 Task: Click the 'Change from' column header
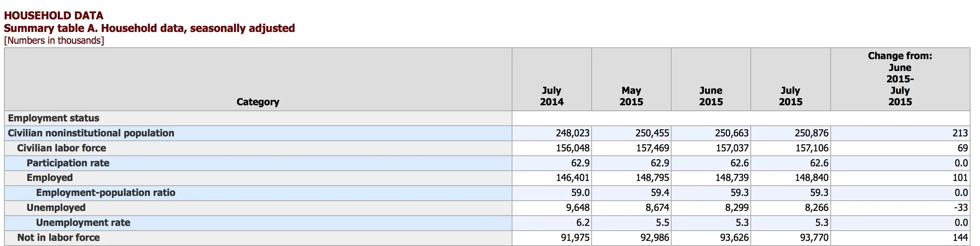coord(900,79)
